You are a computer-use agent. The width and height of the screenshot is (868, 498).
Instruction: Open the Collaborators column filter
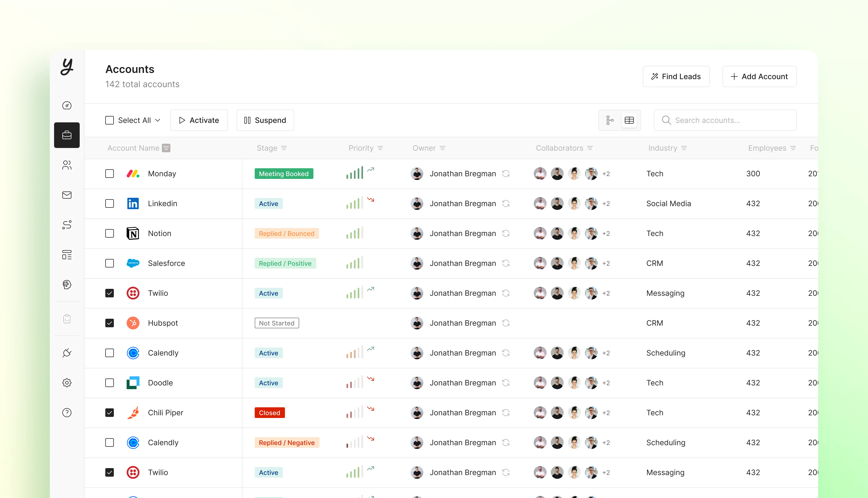click(x=590, y=148)
